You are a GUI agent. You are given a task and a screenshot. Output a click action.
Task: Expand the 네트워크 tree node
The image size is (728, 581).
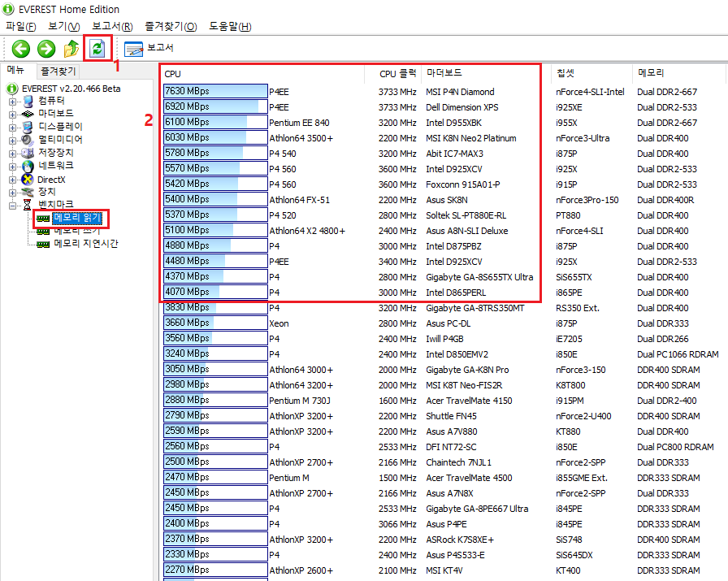(x=12, y=167)
